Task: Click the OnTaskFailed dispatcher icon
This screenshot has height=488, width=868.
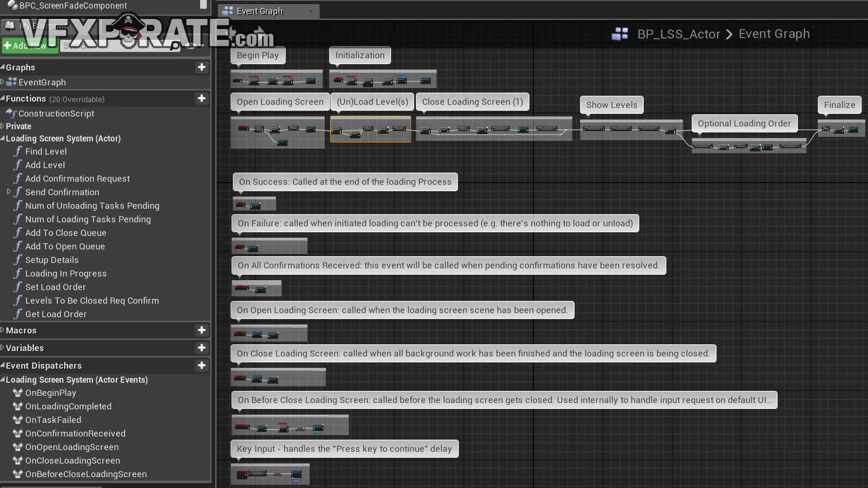Action: point(18,420)
